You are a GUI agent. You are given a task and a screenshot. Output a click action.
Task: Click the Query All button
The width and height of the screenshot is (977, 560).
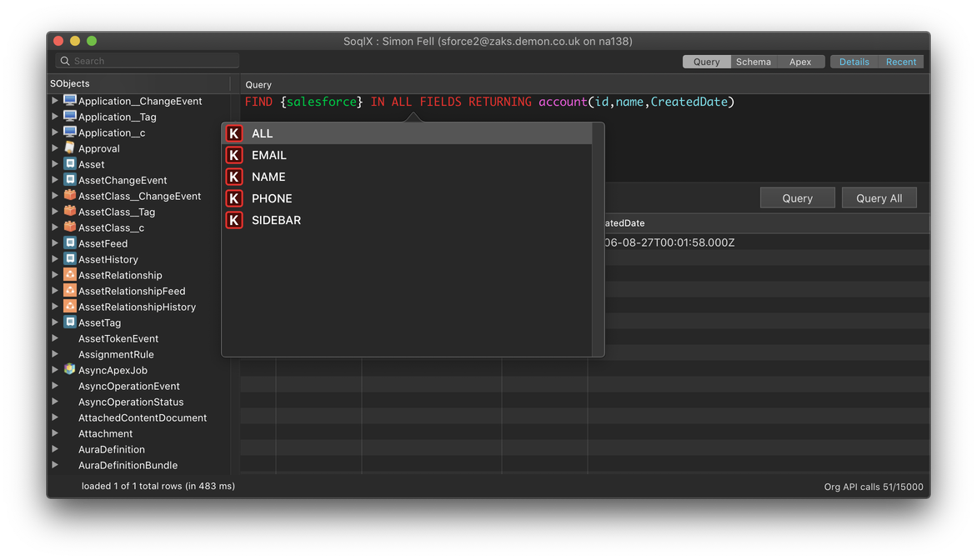(879, 198)
